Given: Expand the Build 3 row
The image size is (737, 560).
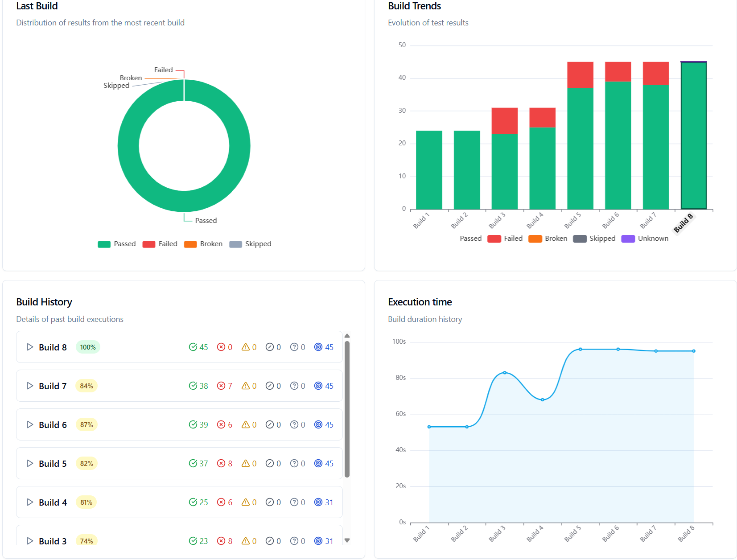Looking at the screenshot, I should 30,541.
